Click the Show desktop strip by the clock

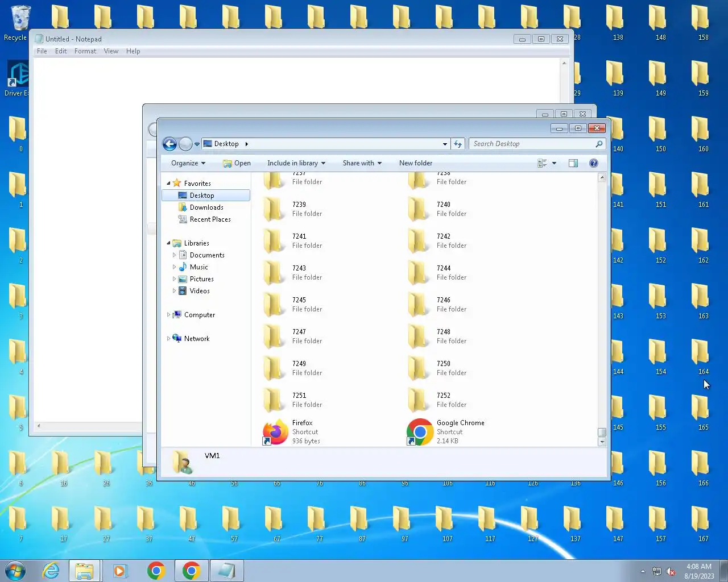click(x=724, y=571)
